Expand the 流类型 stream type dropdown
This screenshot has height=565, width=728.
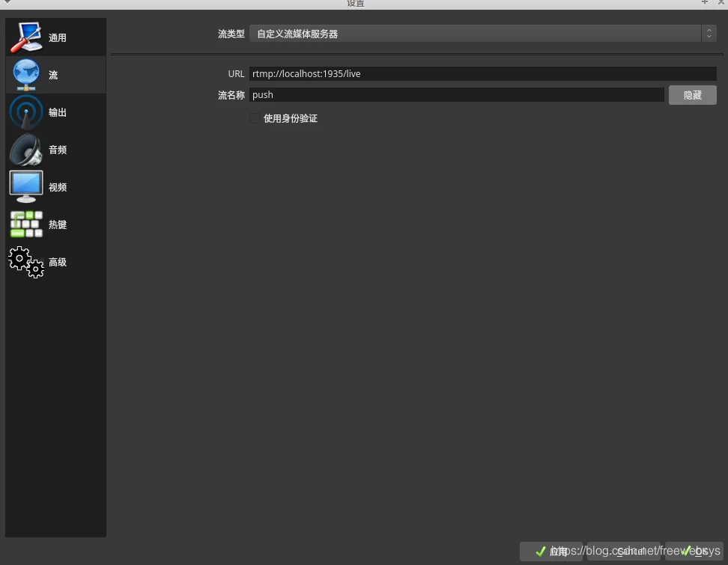(483, 34)
